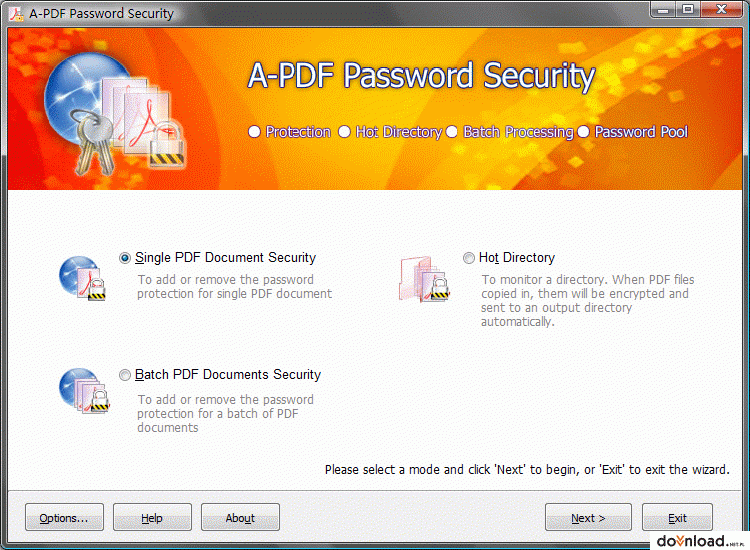This screenshot has height=550, width=750.
Task: Open the Options dialog
Action: tap(64, 517)
